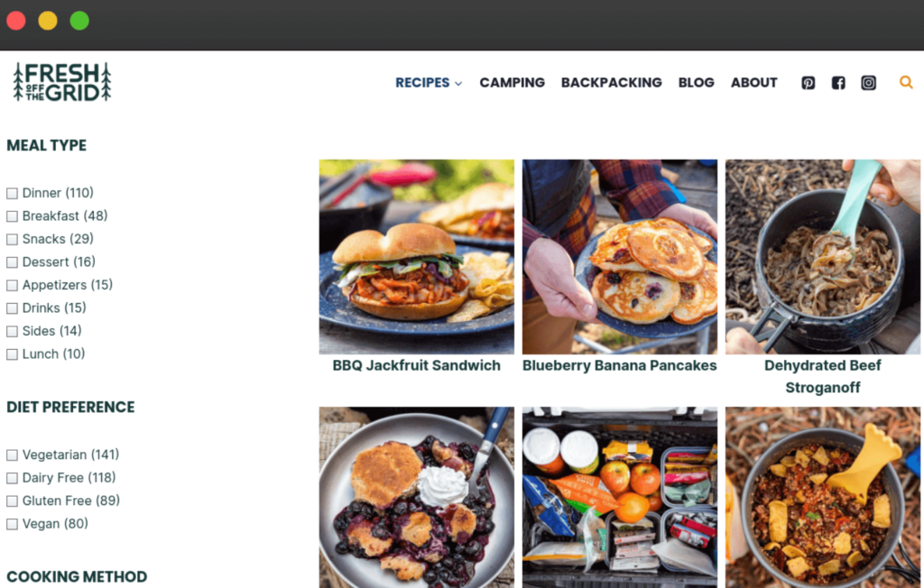Click the orange search magnifier icon
The width and height of the screenshot is (924, 588).
click(906, 82)
